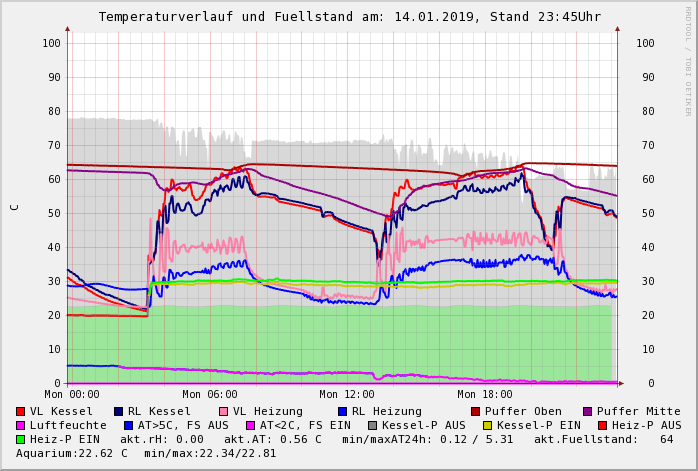The width and height of the screenshot is (698, 471).
Task: Click the 'Mon 06:00' time axis label
Action: point(210,395)
